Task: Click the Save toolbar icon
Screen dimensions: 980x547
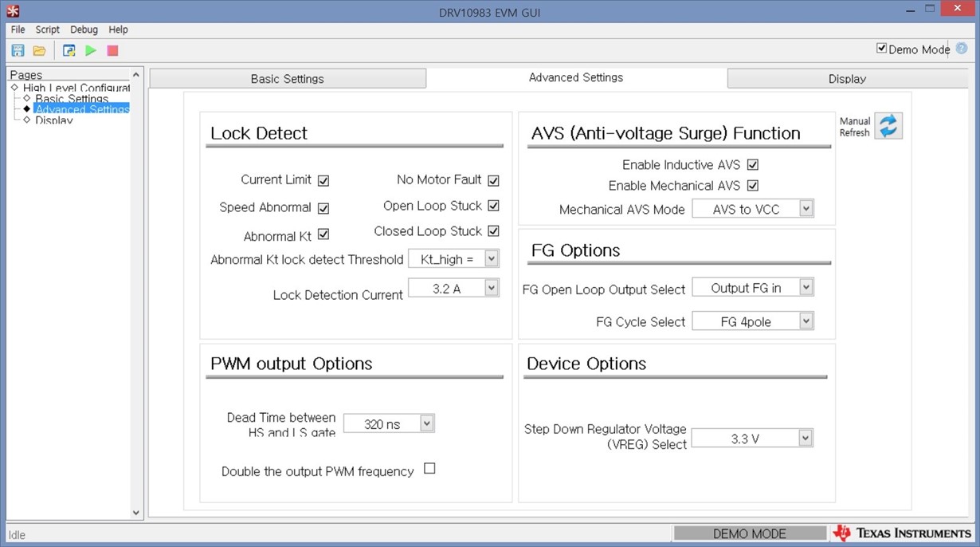Action: [18, 50]
